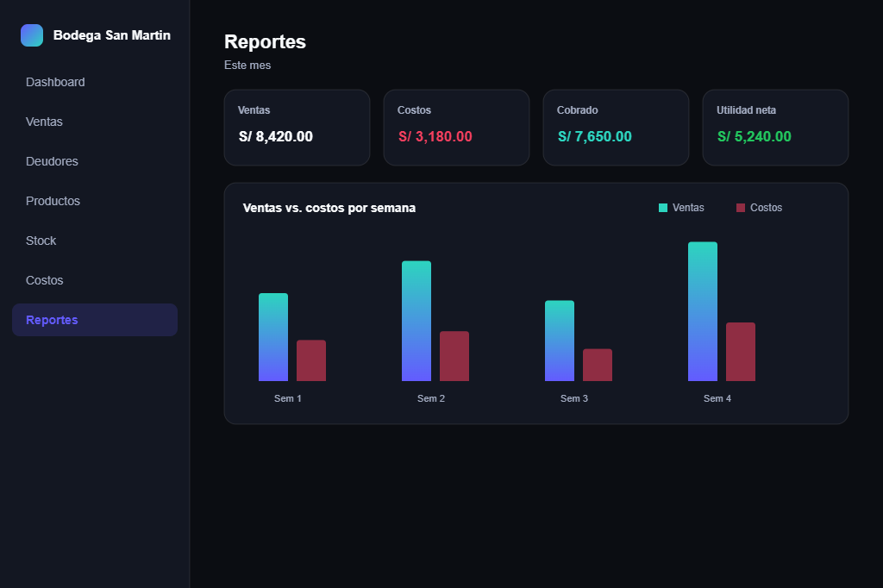Open the Dashboard section
The width and height of the screenshot is (883, 588).
[x=95, y=82]
